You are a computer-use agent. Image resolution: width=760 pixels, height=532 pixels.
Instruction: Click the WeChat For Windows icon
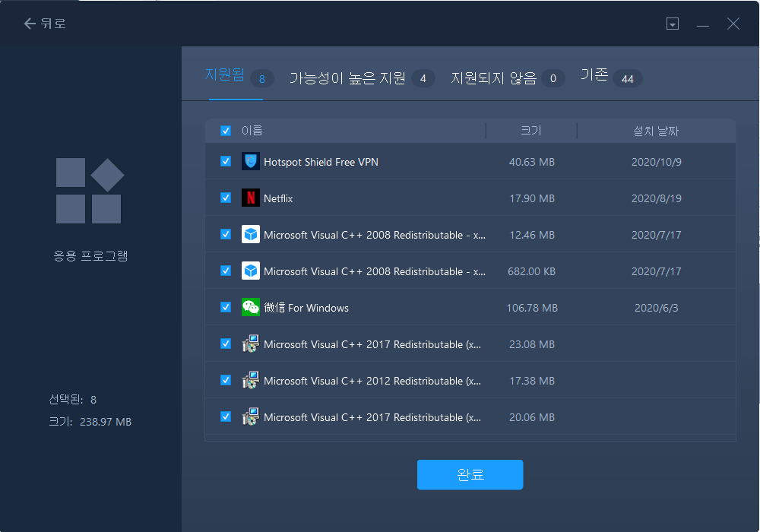click(x=250, y=307)
